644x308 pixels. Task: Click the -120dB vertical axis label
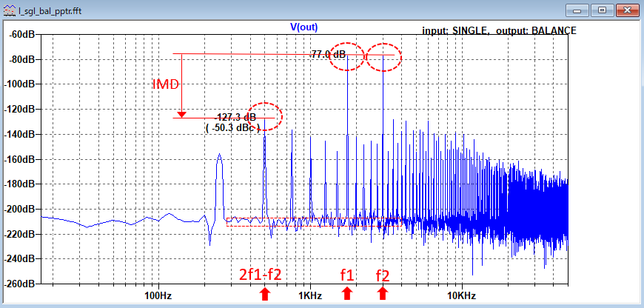19,110
